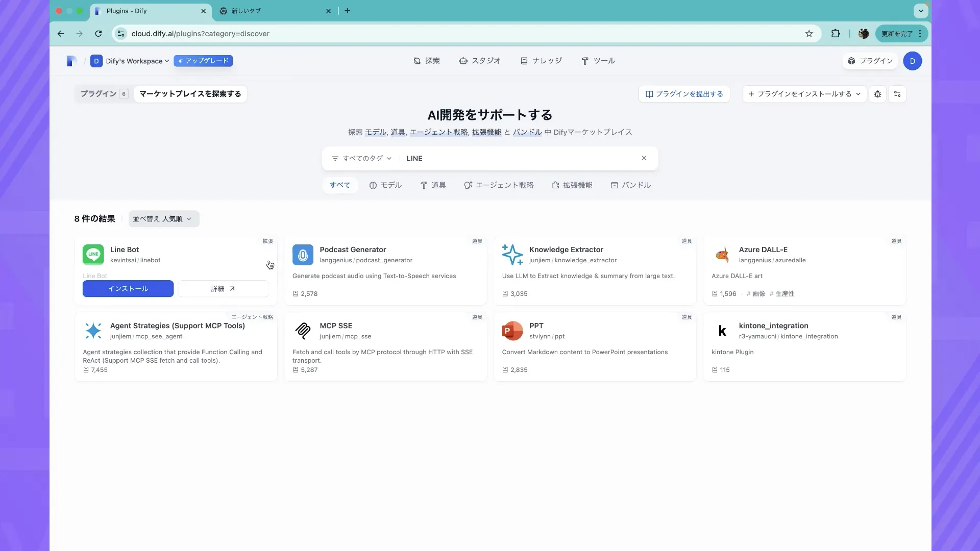Filter results by 道具 category
980x551 pixels.
[x=433, y=185]
